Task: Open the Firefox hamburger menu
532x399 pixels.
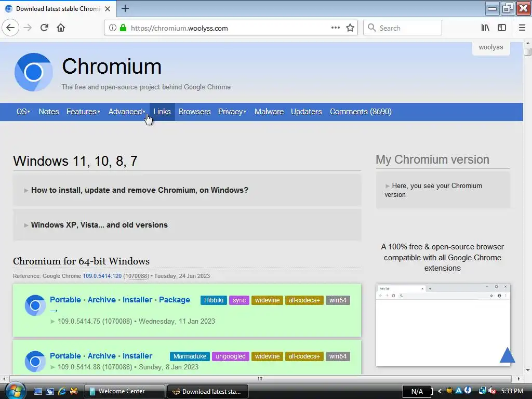Action: click(x=522, y=28)
